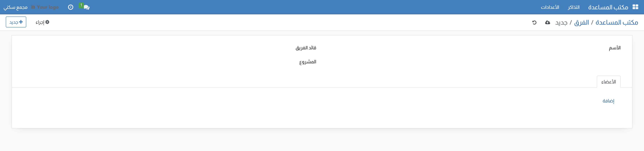Open the الأعدادات menu

[550, 7]
